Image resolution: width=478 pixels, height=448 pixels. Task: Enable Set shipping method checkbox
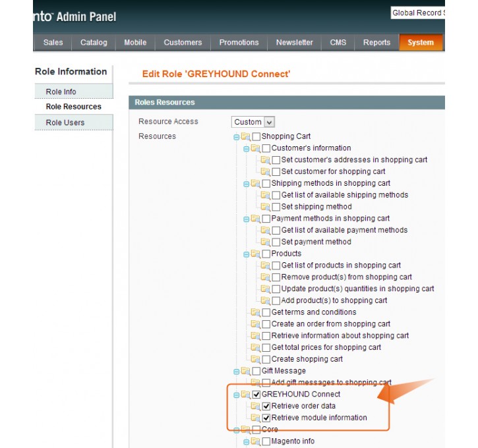tap(276, 207)
